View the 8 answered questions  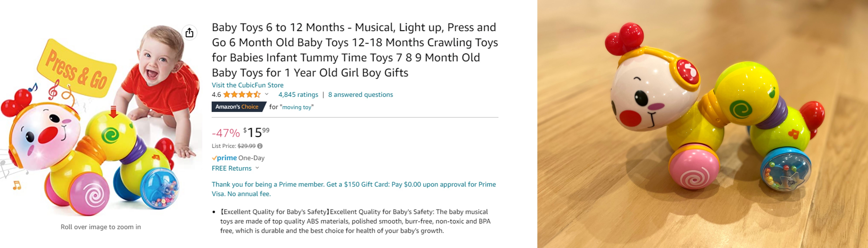[x=361, y=95]
